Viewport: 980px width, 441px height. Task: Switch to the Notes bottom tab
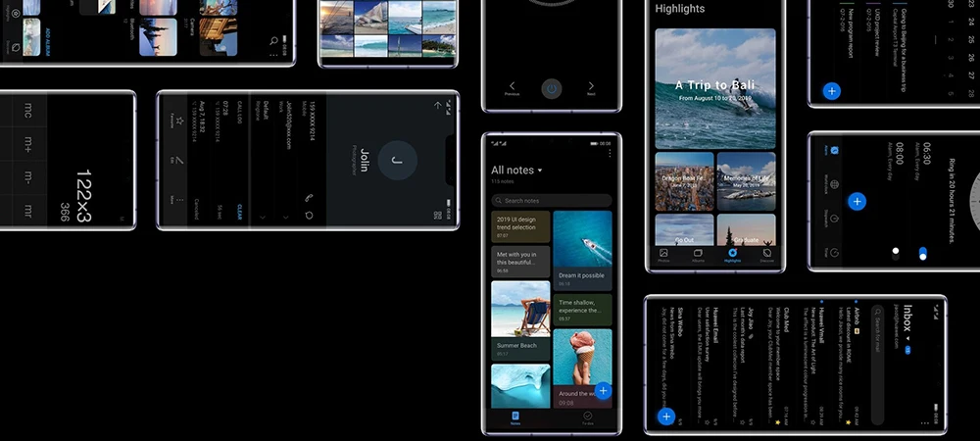coord(515,417)
